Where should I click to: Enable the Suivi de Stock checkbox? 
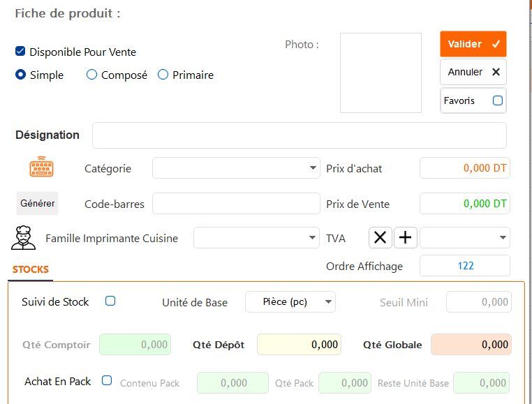click(x=110, y=301)
